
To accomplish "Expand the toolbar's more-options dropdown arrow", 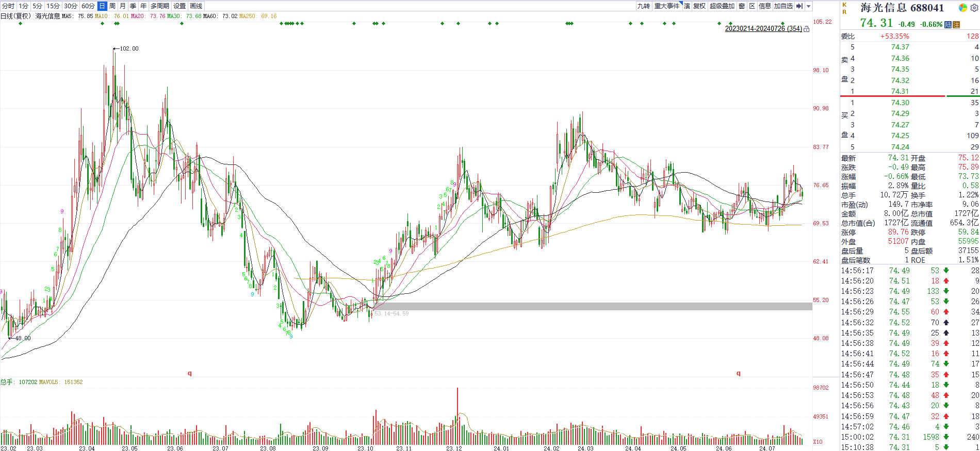I will (809, 6).
